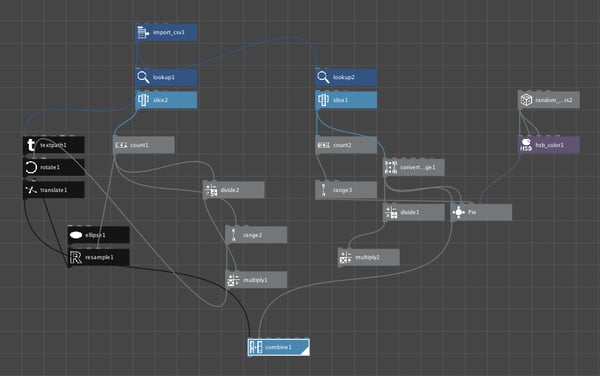Click the combine1 node icon
The height and width of the screenshot is (376, 600).
click(256, 347)
